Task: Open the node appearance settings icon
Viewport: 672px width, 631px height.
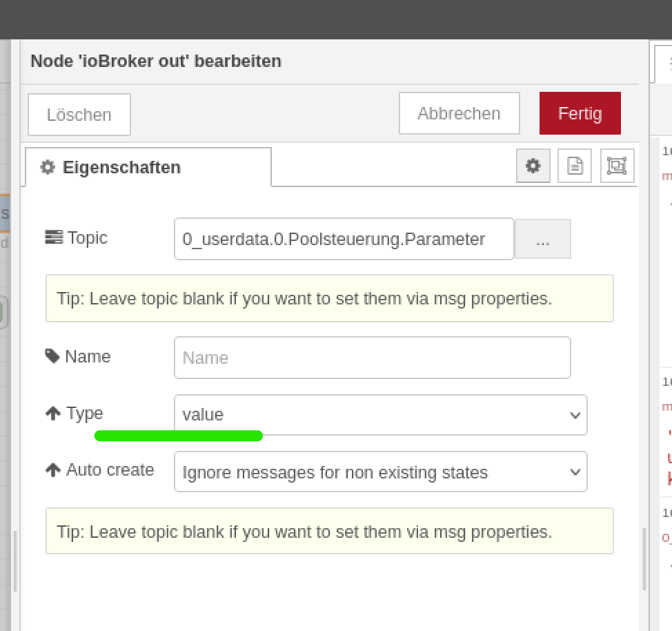Action: [x=617, y=166]
